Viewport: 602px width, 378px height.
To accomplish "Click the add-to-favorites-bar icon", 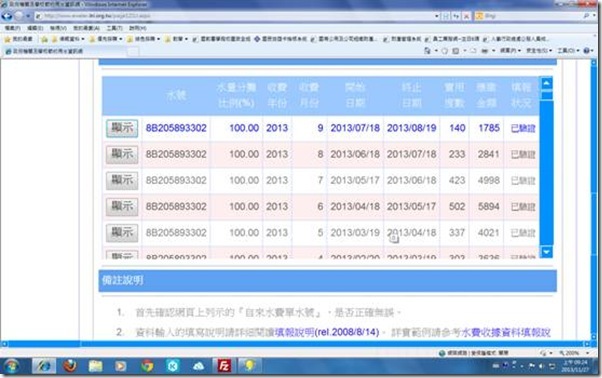I will [x=45, y=39].
